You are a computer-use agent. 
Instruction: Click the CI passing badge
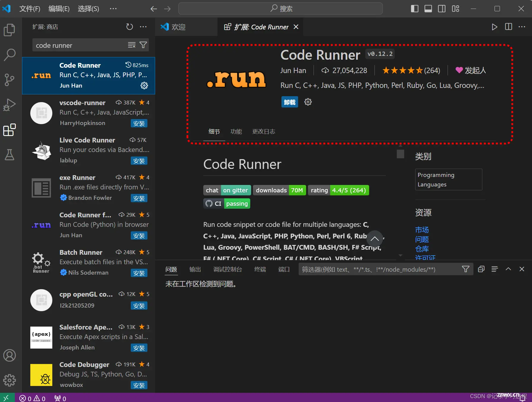227,204
